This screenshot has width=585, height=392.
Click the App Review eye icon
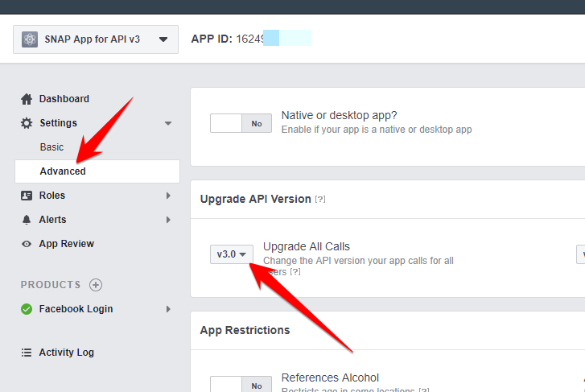(x=27, y=244)
